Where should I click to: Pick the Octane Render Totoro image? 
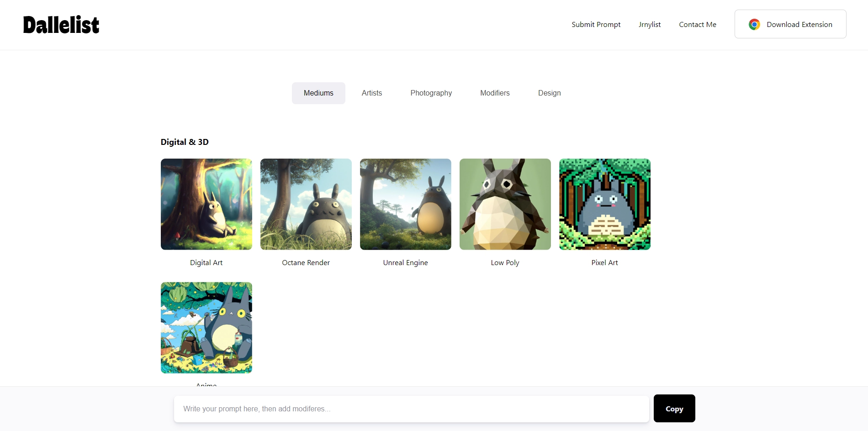click(306, 204)
